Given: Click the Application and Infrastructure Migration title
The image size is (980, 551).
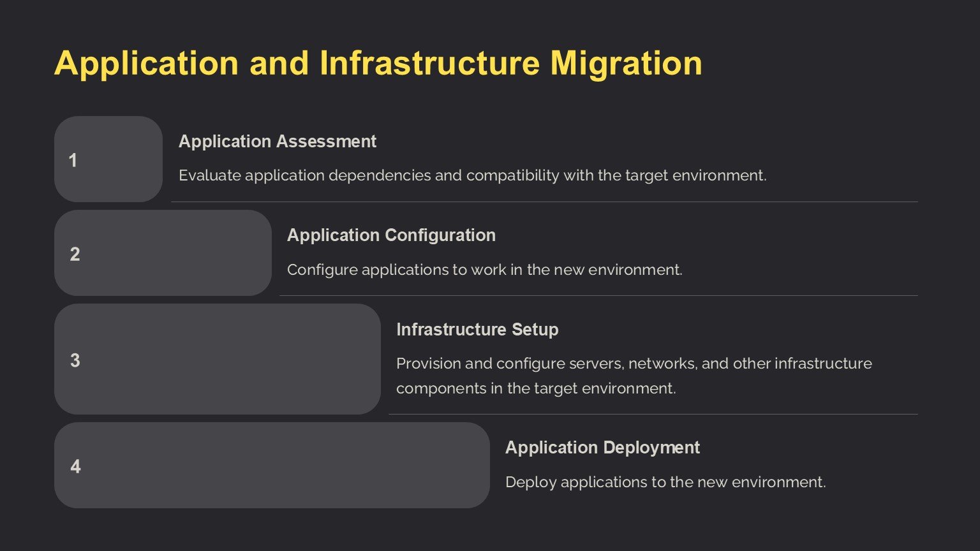Looking at the screenshot, I should [x=378, y=63].
